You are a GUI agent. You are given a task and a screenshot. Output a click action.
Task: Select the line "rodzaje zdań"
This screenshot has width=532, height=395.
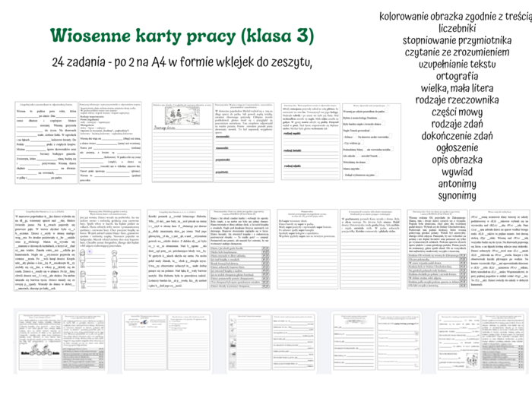457,124
